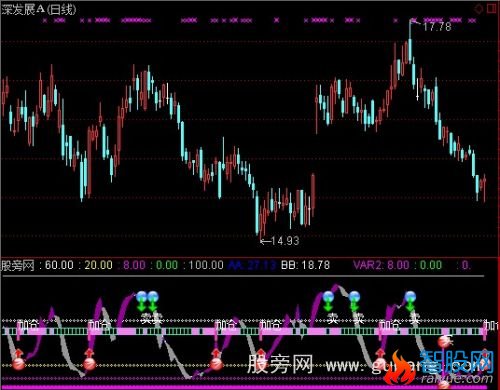The width and height of the screenshot is (500, 390).
Task: Click the second 加仓 label from left
Action: click(x=99, y=324)
